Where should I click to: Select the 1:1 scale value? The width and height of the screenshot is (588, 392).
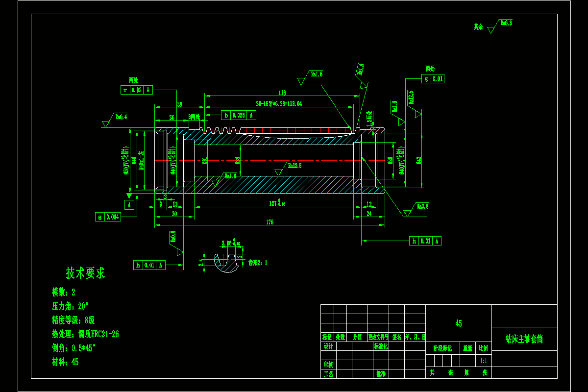coord(484,361)
